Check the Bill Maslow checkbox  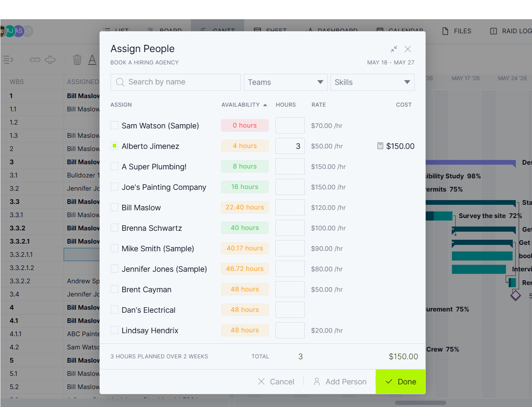click(114, 207)
